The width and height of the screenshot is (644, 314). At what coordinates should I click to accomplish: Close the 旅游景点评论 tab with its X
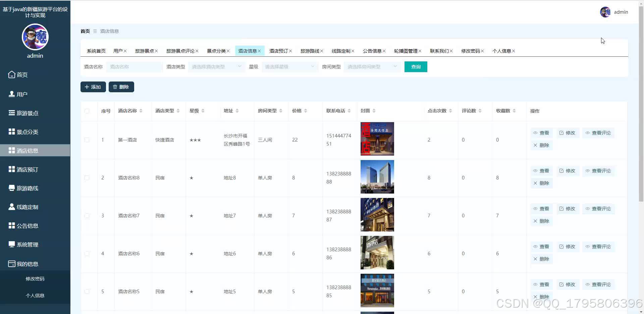197,51
